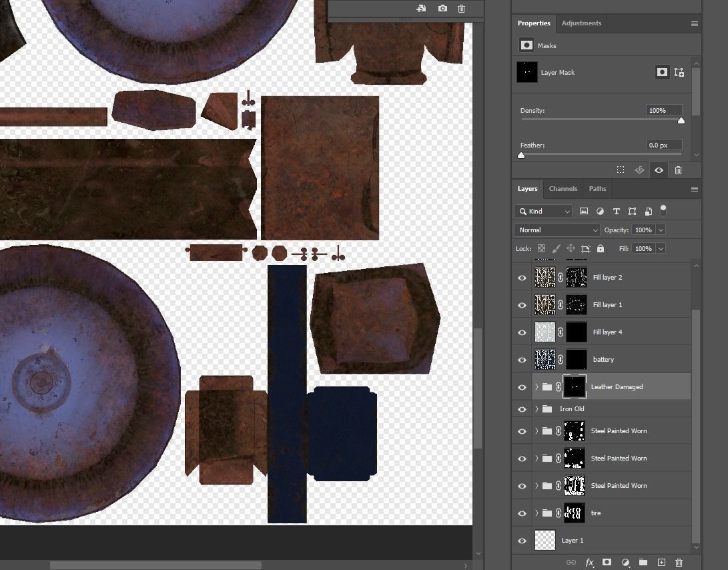Toggle mask enable eye in Properties
The height and width of the screenshot is (570, 728).
659,170
